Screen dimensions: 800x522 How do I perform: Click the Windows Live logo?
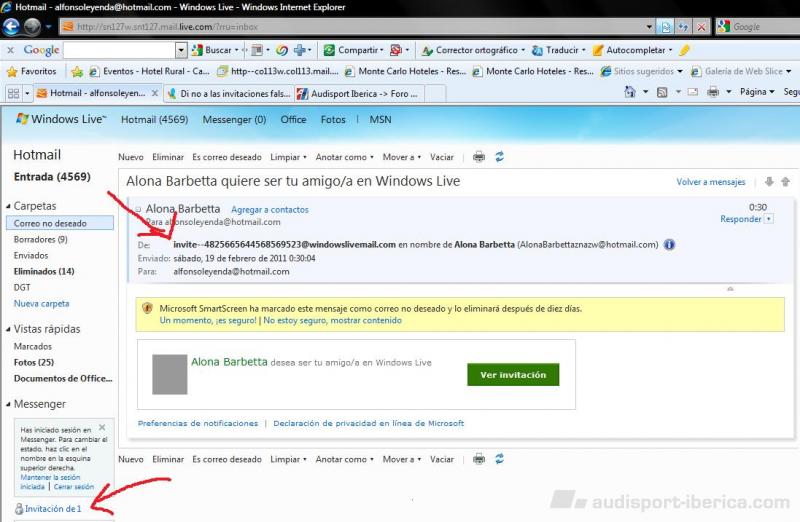[x=61, y=119]
